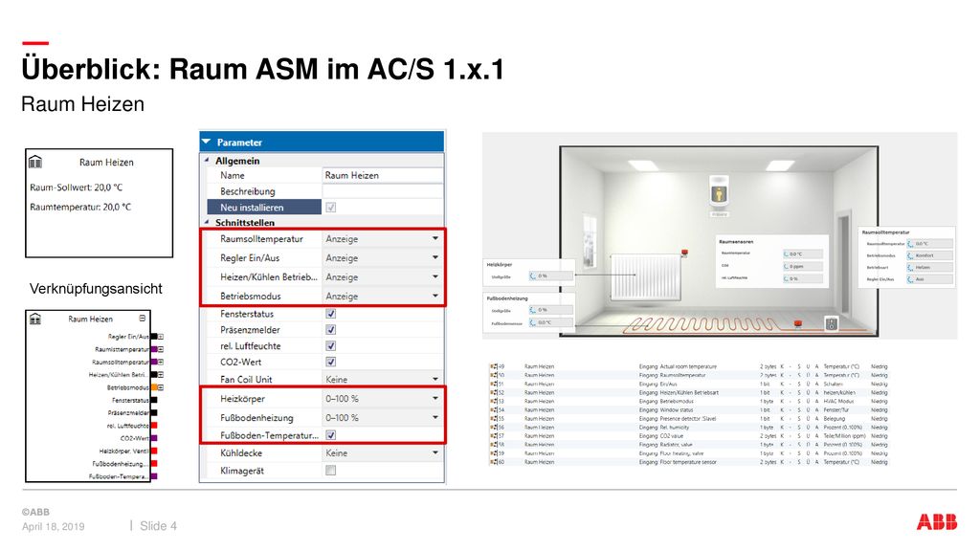The image size is (980, 551).
Task: Collapse the Schnittstellen section
Action: 207,222
